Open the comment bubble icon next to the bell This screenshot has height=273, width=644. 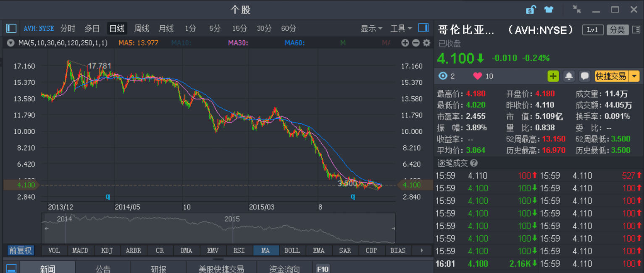pyautogui.click(x=585, y=76)
